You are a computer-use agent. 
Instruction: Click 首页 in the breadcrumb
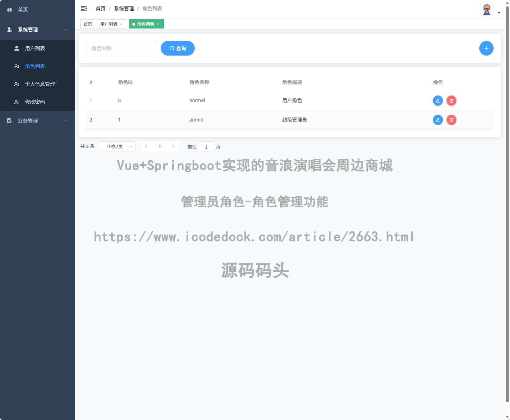101,9
